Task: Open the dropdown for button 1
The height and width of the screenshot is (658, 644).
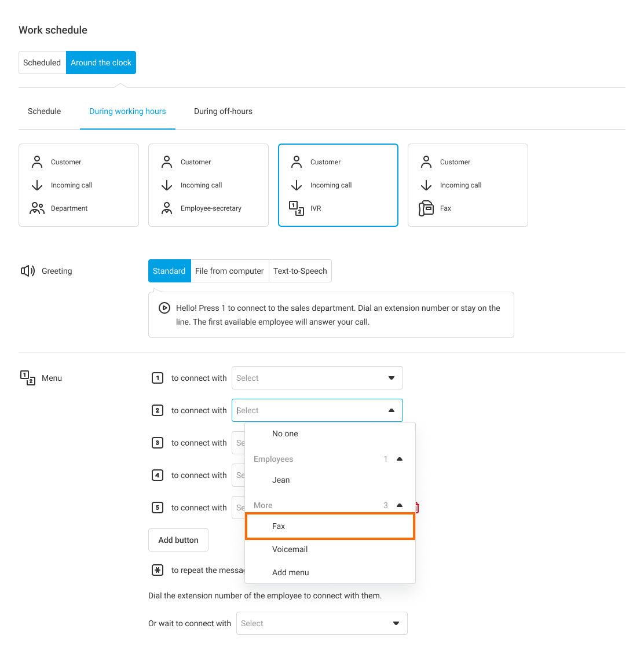Action: pyautogui.click(x=317, y=378)
